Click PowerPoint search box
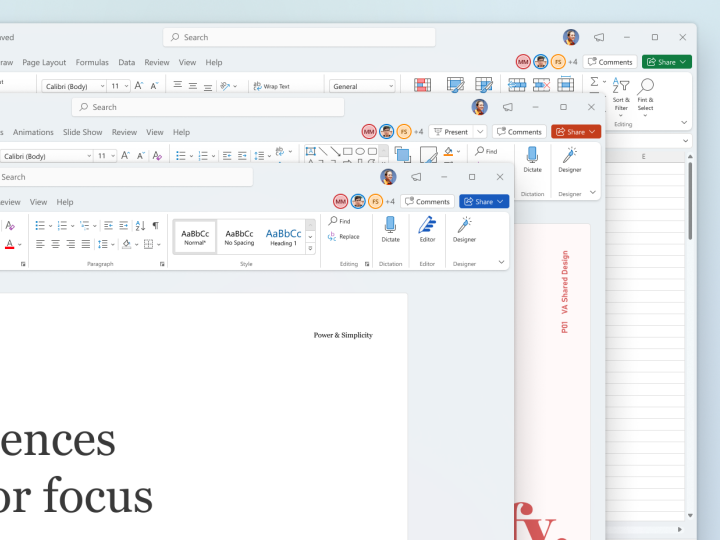Viewport: 720px width, 540px height. click(x=208, y=107)
